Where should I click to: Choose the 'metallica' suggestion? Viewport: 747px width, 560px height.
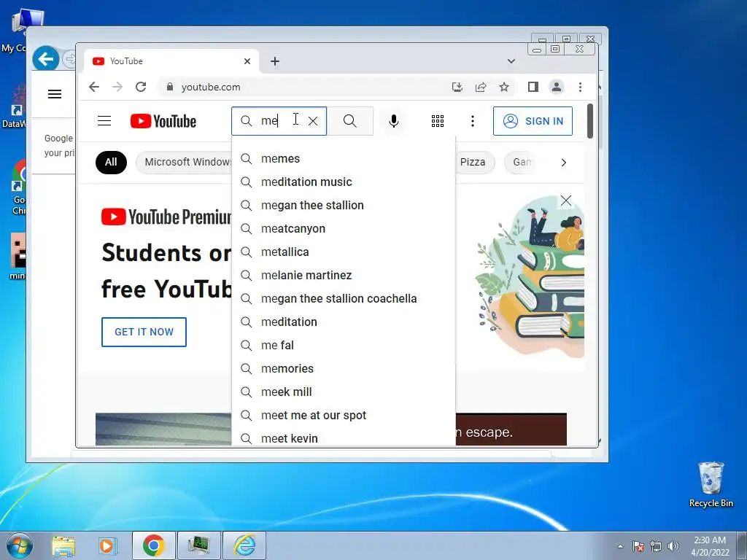(x=344, y=252)
